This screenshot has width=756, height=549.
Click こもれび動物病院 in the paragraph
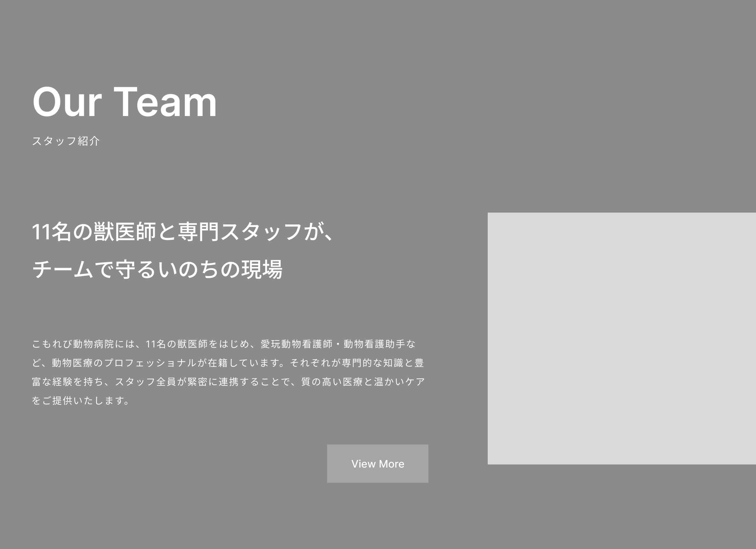coord(73,344)
